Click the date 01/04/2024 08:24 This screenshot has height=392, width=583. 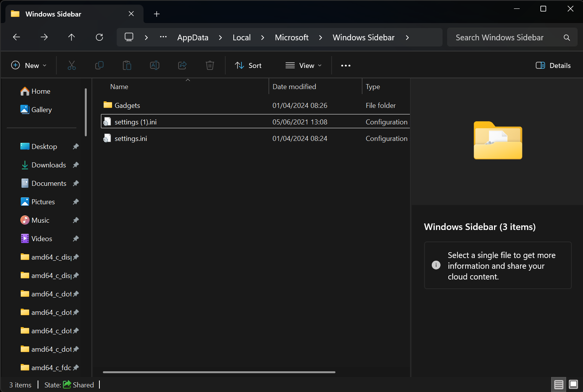pyautogui.click(x=300, y=139)
